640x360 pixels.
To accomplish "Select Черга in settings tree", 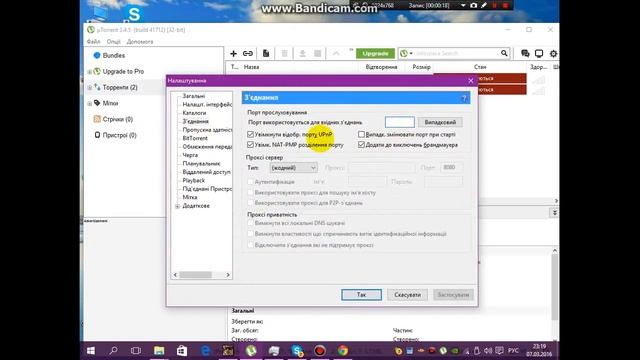I will point(190,155).
